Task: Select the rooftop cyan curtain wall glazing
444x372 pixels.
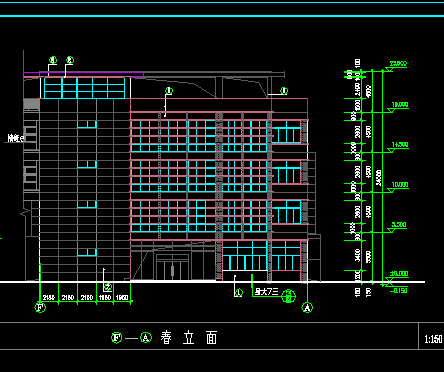Action: [x=84, y=88]
